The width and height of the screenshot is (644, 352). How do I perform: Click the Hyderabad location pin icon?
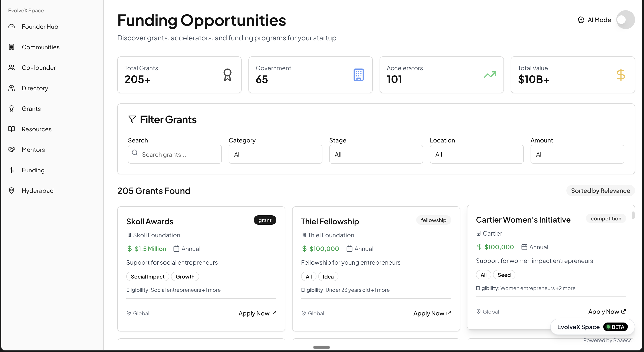coord(12,191)
